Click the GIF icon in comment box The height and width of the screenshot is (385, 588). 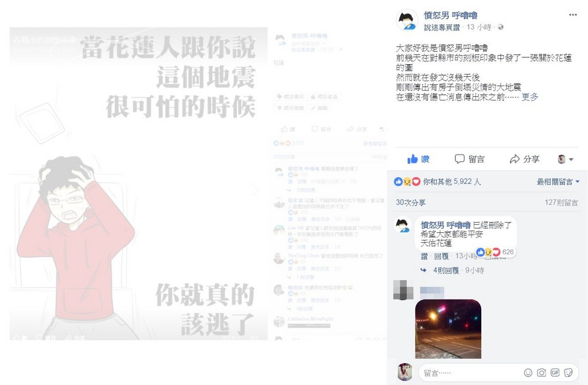click(x=555, y=372)
